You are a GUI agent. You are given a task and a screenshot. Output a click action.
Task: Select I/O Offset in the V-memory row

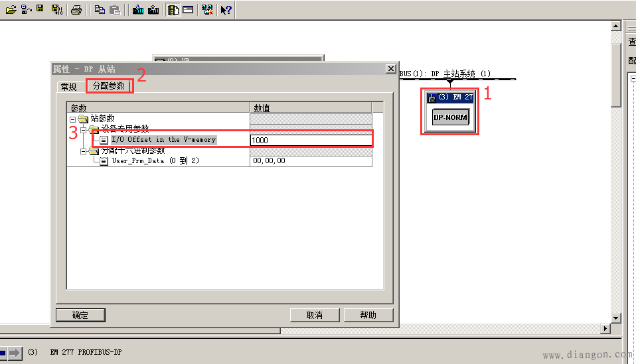(163, 140)
